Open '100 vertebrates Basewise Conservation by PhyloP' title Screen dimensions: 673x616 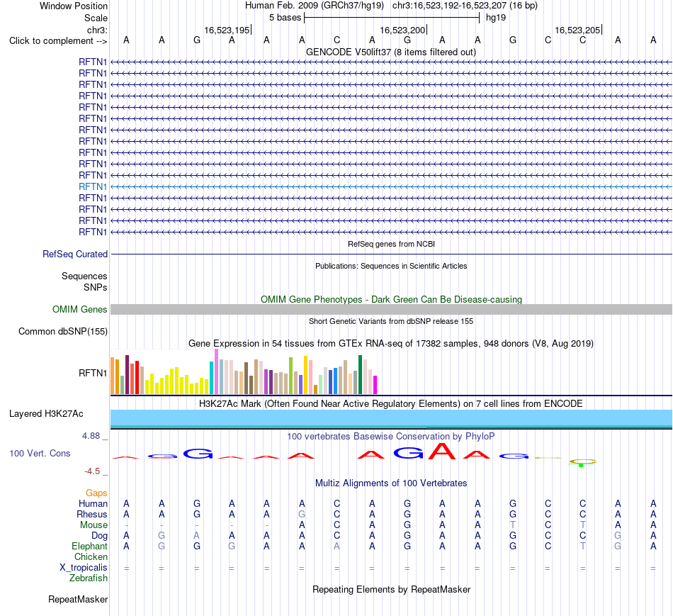[x=391, y=437]
